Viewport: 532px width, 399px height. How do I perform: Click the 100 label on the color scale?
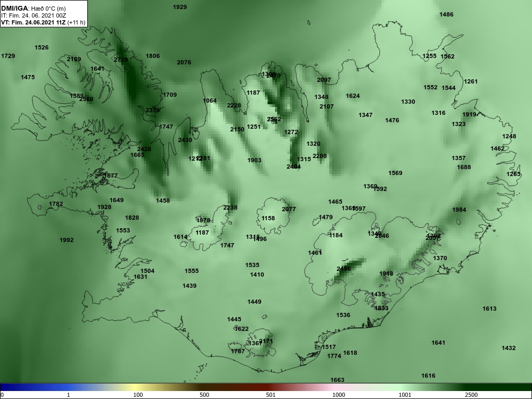tap(138, 395)
